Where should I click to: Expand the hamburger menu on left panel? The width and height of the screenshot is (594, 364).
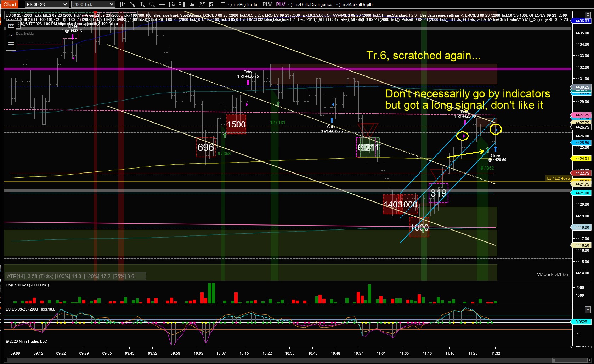(11, 45)
